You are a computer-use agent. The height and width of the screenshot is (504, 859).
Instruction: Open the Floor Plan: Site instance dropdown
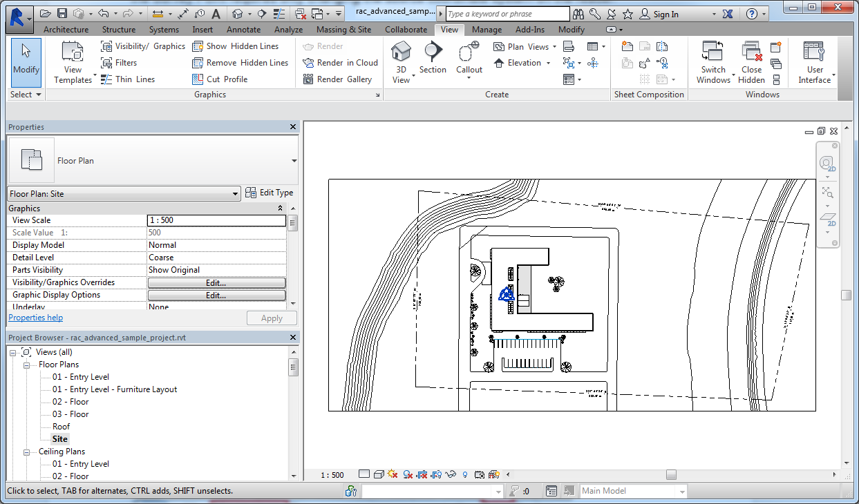click(236, 194)
